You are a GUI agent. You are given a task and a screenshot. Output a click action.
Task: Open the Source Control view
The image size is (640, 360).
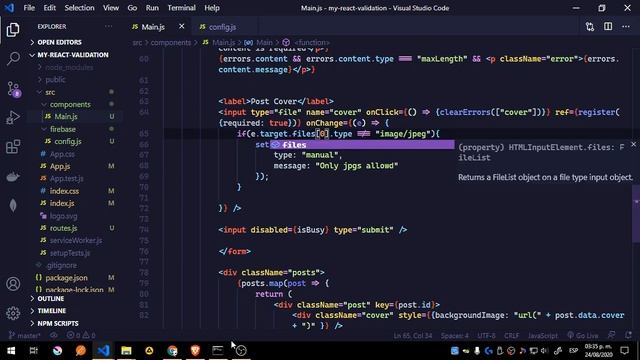(x=13, y=89)
